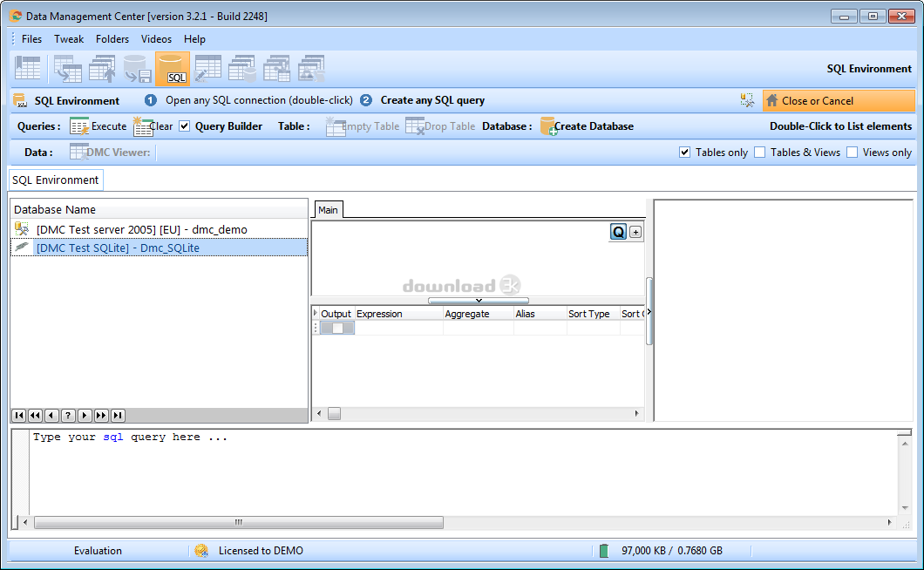The height and width of the screenshot is (570, 924).
Task: Click the Q button in query builder
Action: click(618, 232)
